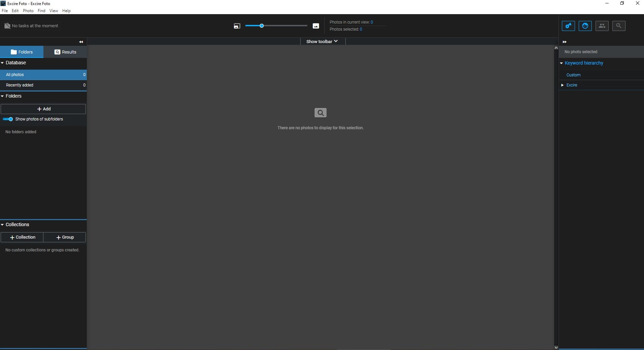Click the Add folder button
This screenshot has height=350, width=644.
click(43, 109)
